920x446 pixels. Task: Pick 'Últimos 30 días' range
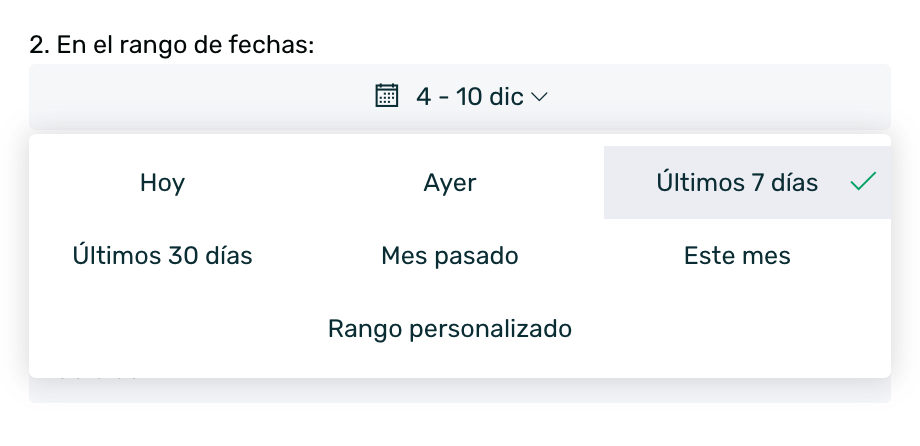click(x=162, y=256)
